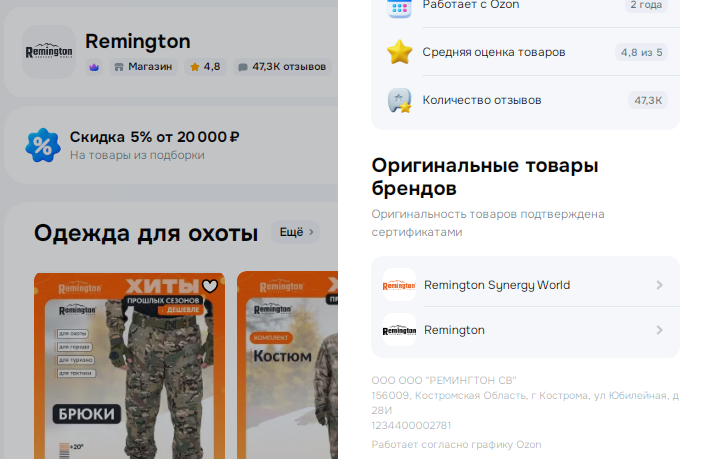Click the Оригинальность товаров подтверждена сертификатами text

488,223
